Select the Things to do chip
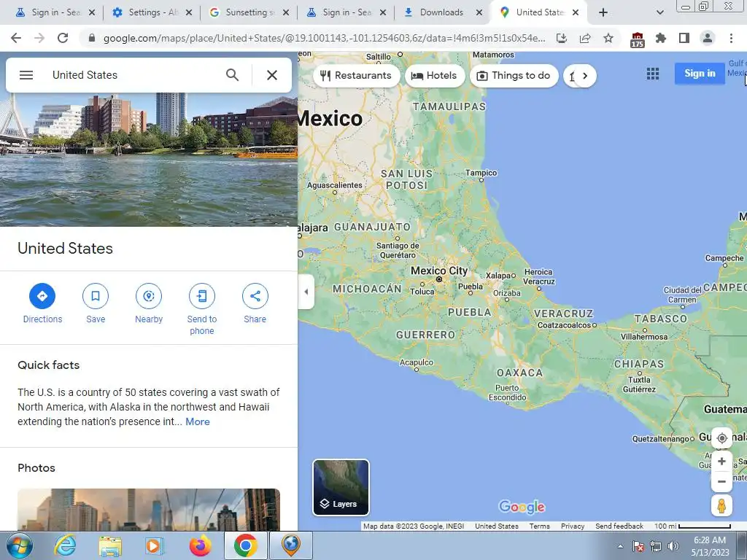 tap(514, 75)
